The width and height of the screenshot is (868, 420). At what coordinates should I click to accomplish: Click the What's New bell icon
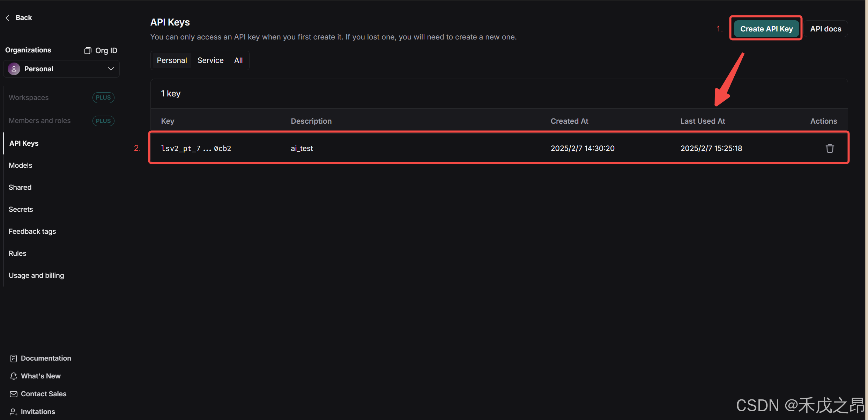(x=14, y=376)
